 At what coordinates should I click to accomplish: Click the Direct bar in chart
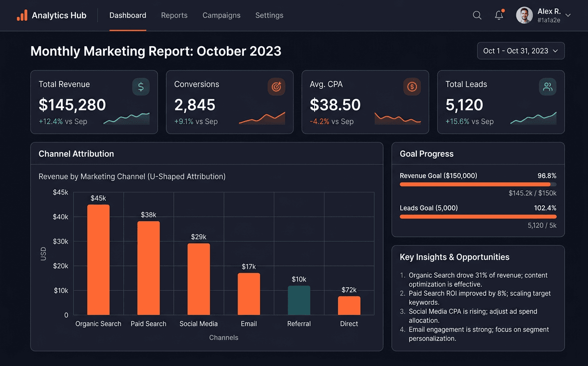(x=349, y=305)
